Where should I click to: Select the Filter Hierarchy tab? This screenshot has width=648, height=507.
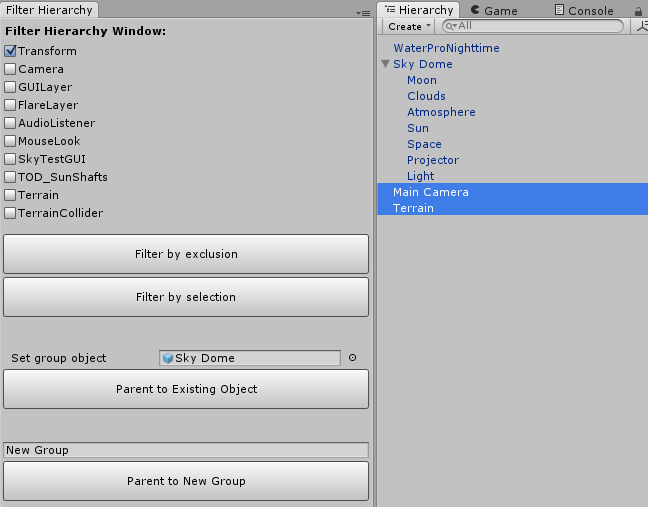tap(49, 10)
